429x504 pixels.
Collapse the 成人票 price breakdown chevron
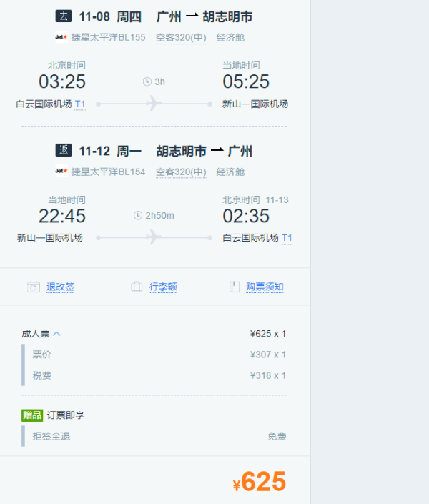click(x=56, y=334)
